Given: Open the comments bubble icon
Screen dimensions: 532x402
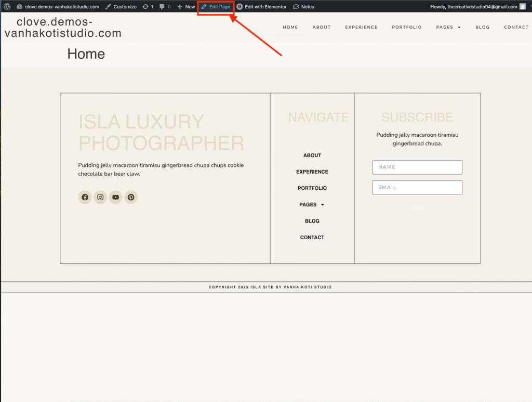Looking at the screenshot, I should (163, 7).
